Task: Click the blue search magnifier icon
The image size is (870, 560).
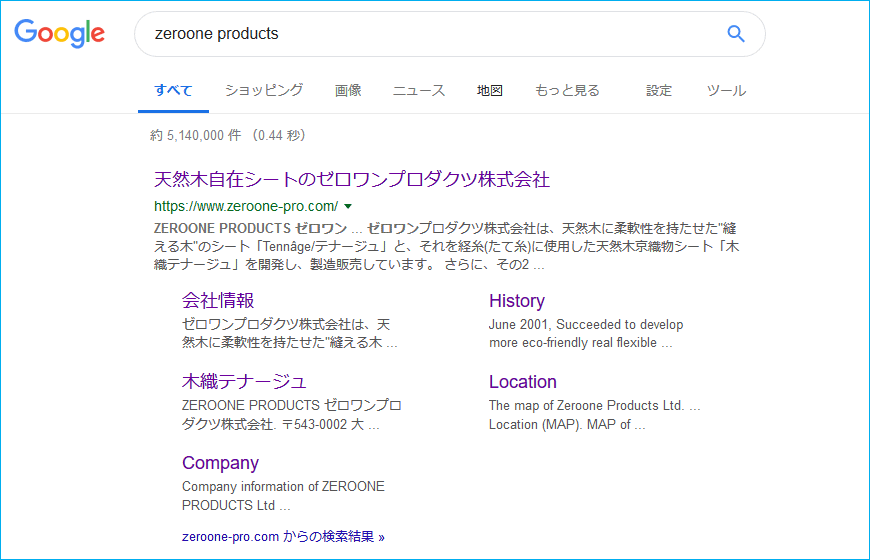Action: point(736,34)
